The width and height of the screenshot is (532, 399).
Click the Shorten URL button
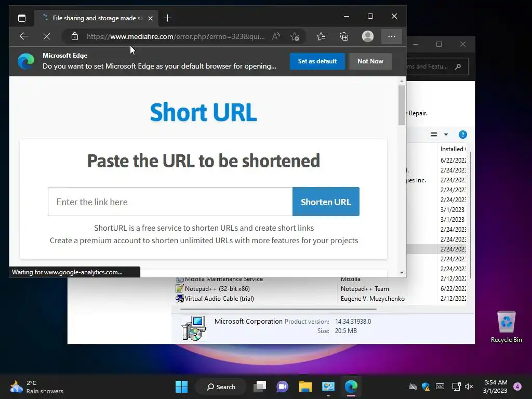coord(326,202)
